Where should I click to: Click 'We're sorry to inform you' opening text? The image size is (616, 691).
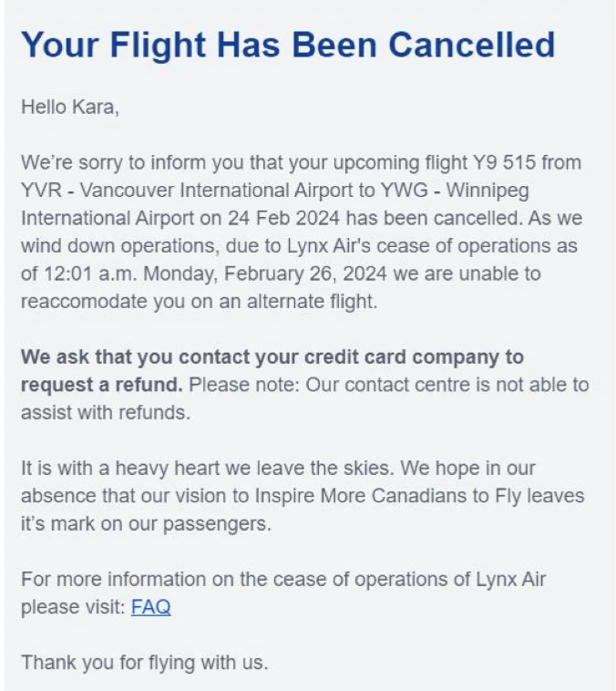[118, 163]
